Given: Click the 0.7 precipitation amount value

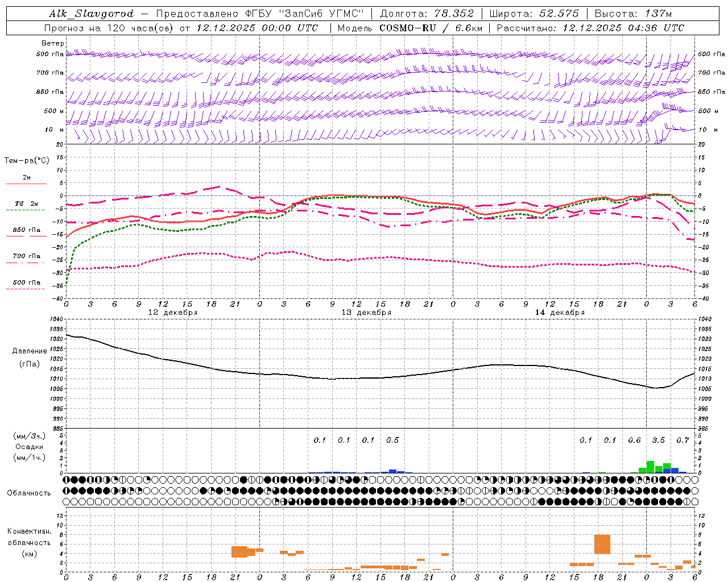Looking at the screenshot, I should (x=682, y=440).
